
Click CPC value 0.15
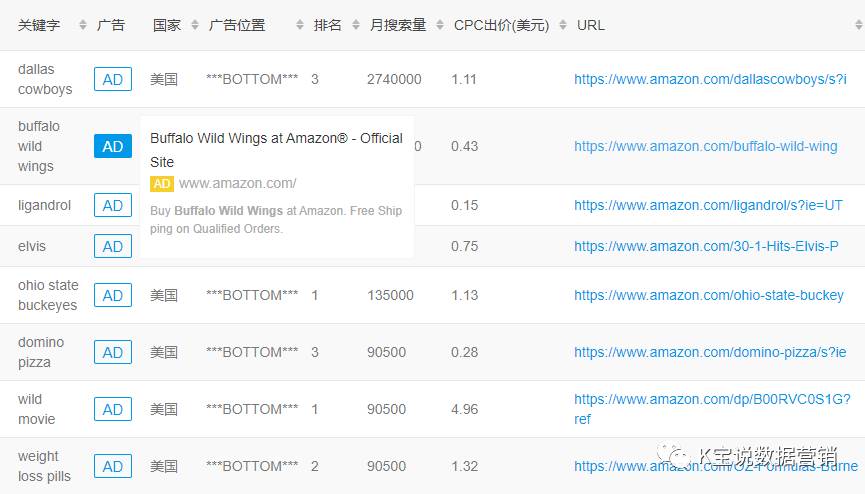pyautogui.click(x=464, y=205)
